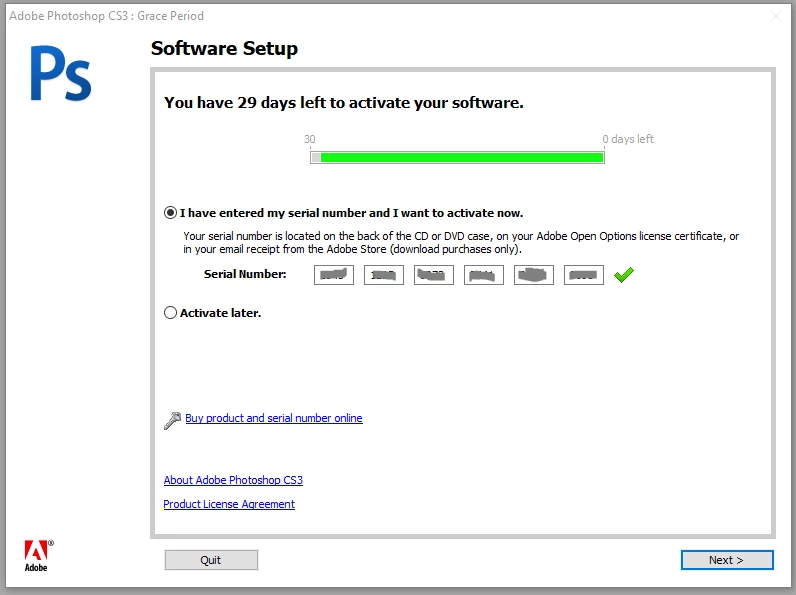
Task: Click the key icon beside Buy product link
Action: pyautogui.click(x=173, y=420)
